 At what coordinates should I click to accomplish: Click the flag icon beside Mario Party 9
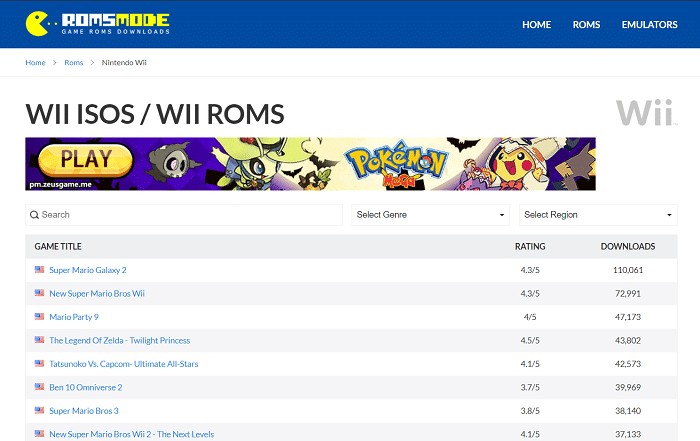[39, 316]
